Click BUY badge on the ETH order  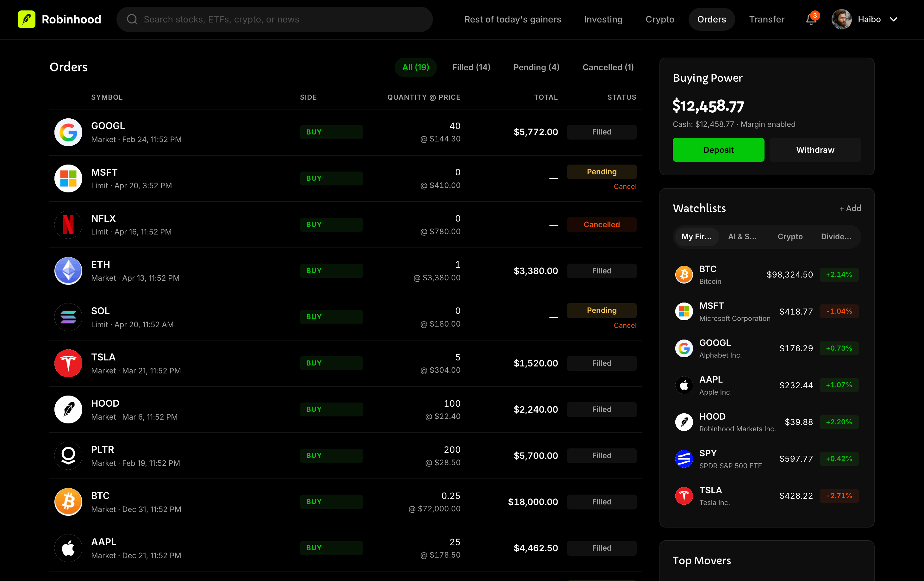coord(331,271)
